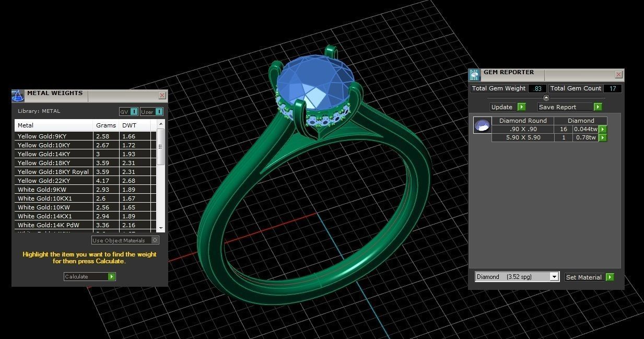Click the Metal Weights panel icon
Image resolution: width=644 pixels, height=339 pixels.
[18, 96]
